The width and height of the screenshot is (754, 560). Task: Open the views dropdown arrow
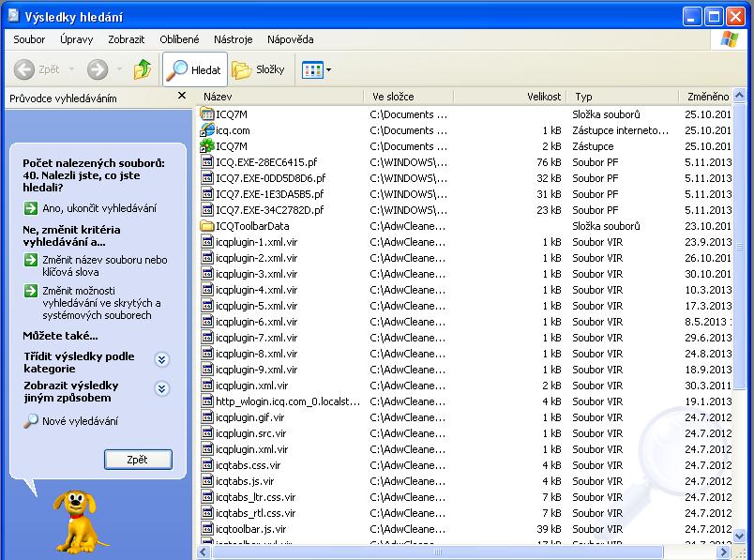click(x=329, y=70)
